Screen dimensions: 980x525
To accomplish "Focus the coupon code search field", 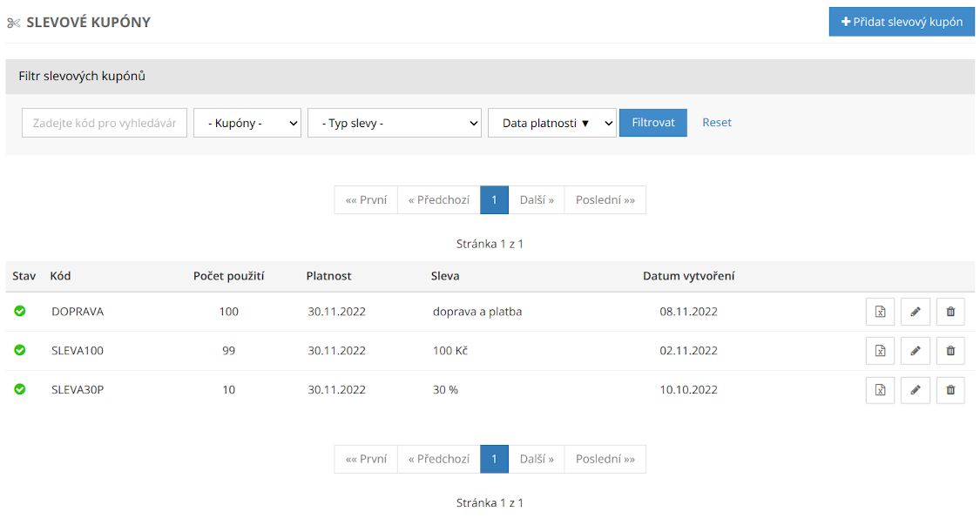I will (105, 123).
